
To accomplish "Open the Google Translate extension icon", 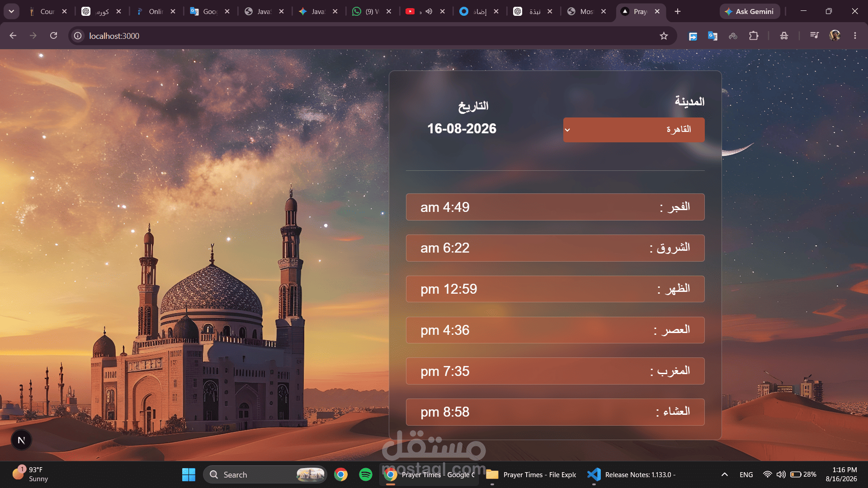I will click(712, 36).
